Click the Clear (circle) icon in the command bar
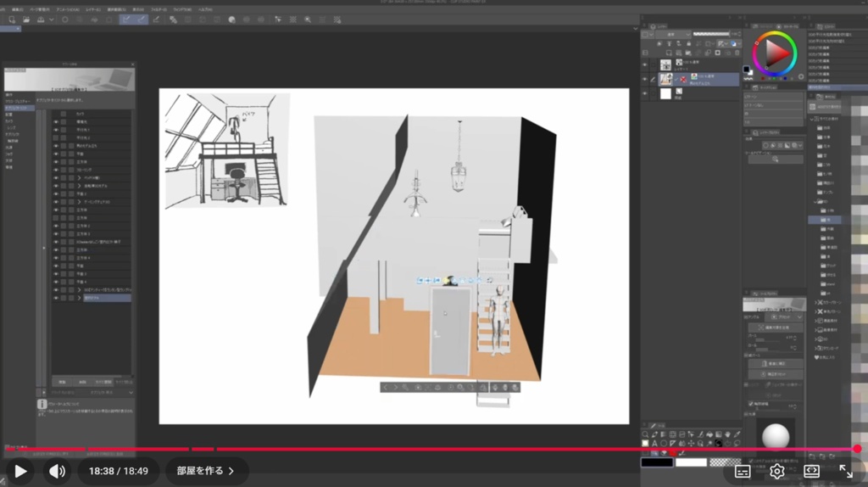The height and width of the screenshot is (487, 868). [x=64, y=20]
